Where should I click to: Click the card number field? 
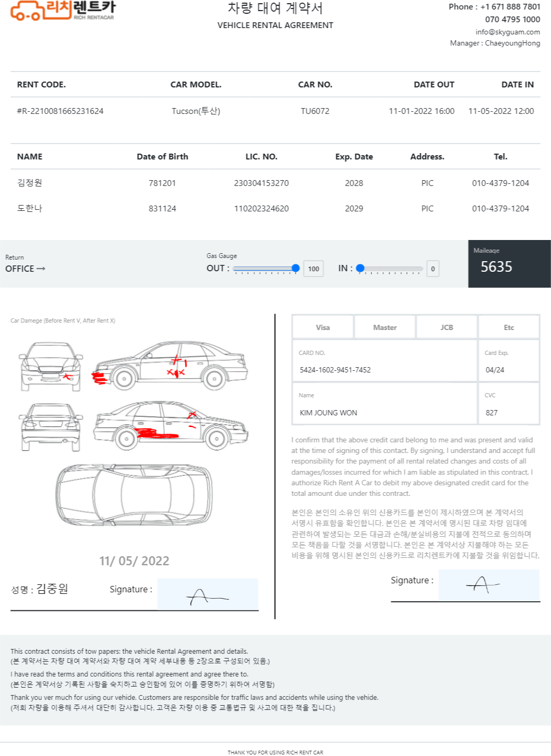tap(385, 361)
